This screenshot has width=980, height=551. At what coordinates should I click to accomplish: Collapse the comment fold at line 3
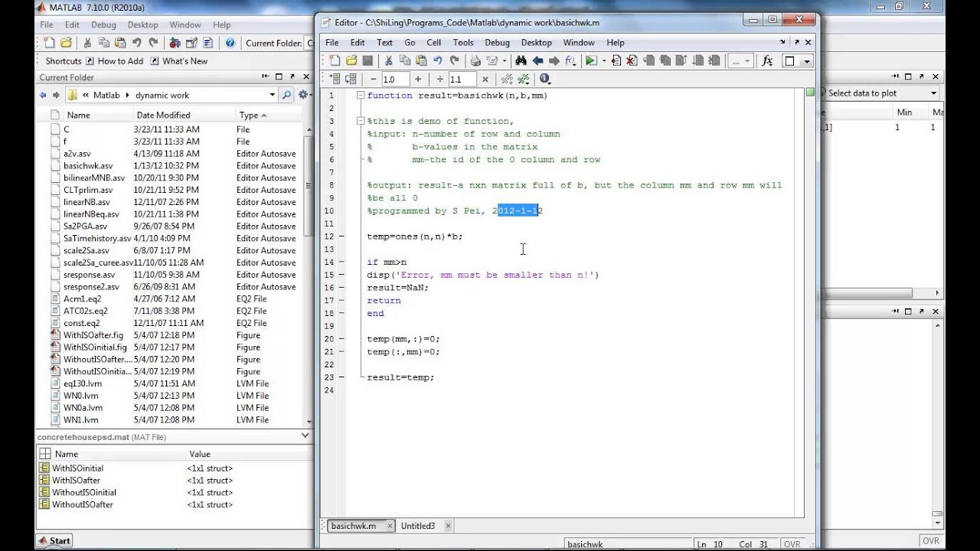coord(361,121)
